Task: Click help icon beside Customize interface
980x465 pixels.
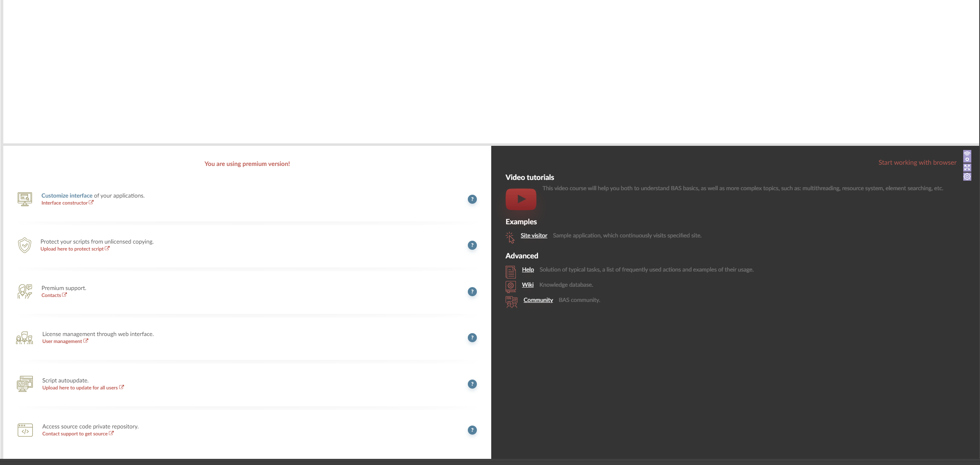Action: click(472, 199)
